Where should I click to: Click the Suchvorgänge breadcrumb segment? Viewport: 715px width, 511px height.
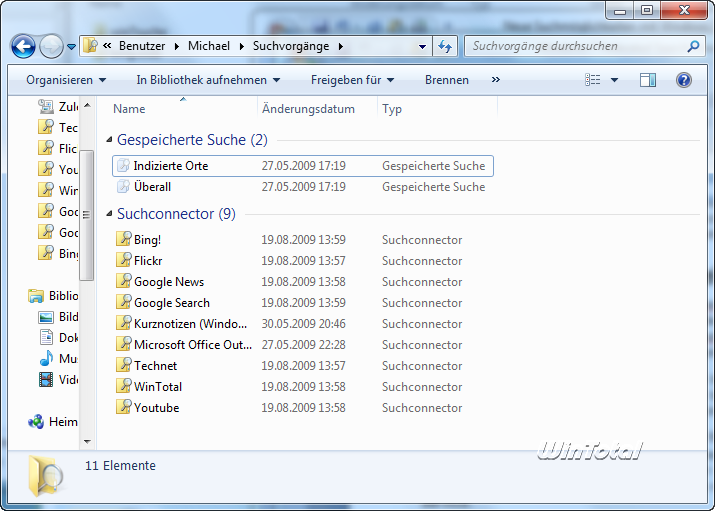pyautogui.click(x=291, y=46)
